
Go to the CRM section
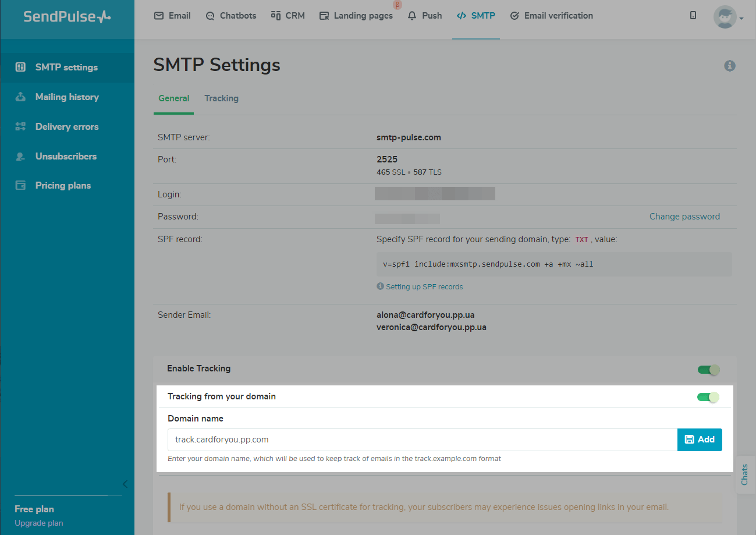coord(288,16)
